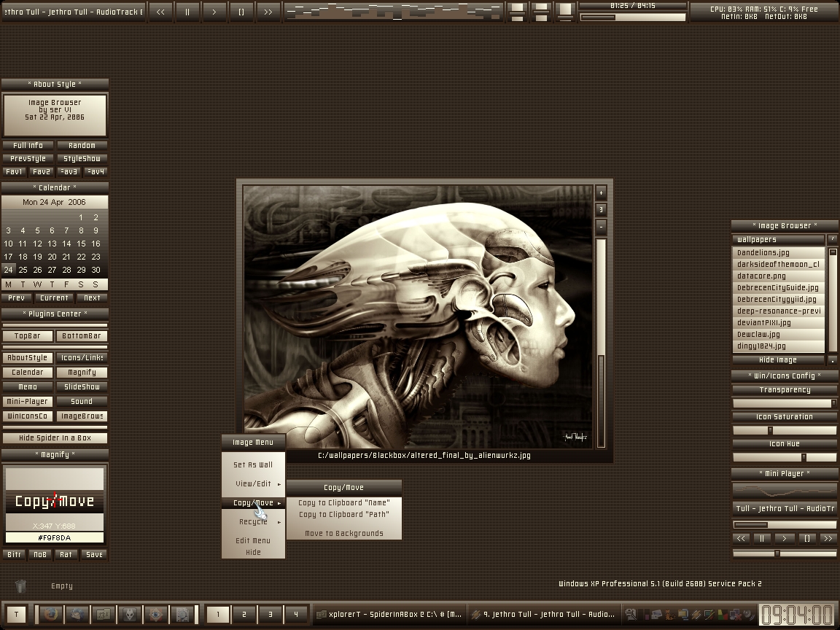
Task: Click the "3" button on image viewer
Action: [601, 209]
